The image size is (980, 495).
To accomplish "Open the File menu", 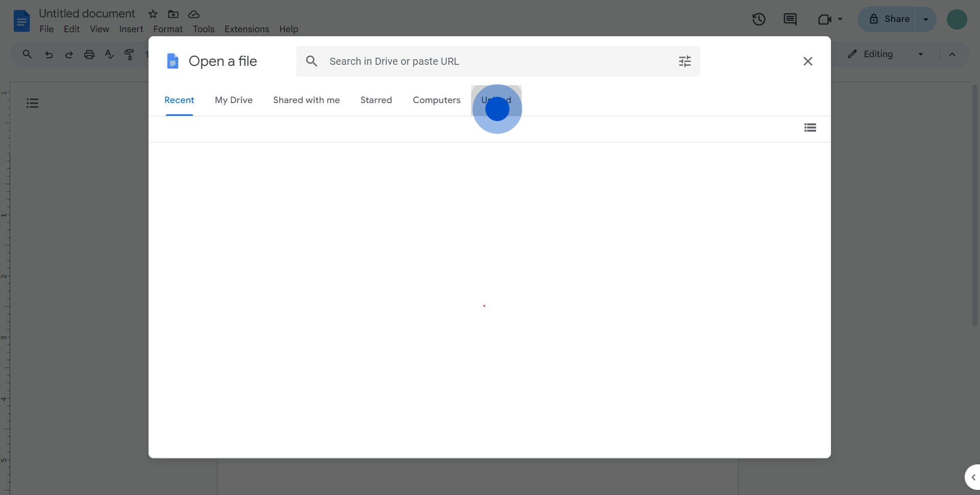I will 46,29.
